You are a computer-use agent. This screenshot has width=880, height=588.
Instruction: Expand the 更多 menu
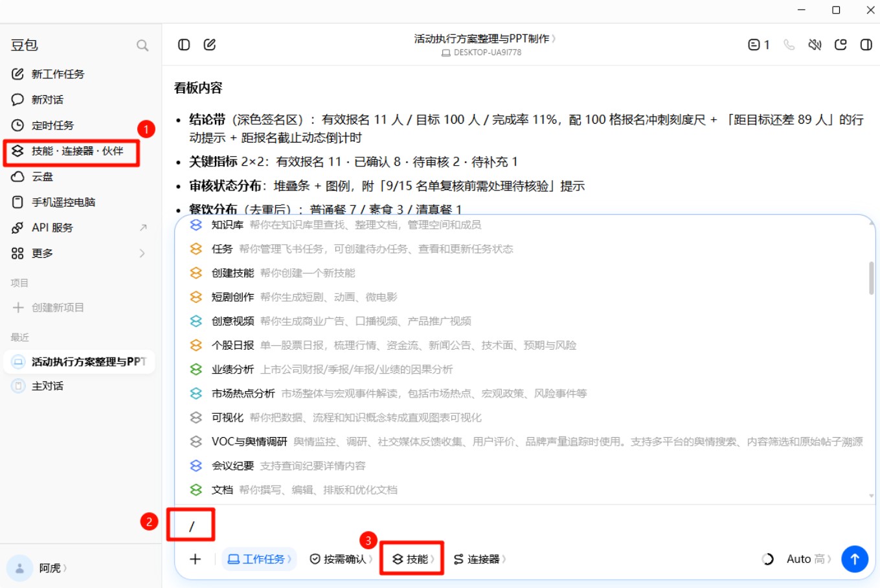click(79, 253)
